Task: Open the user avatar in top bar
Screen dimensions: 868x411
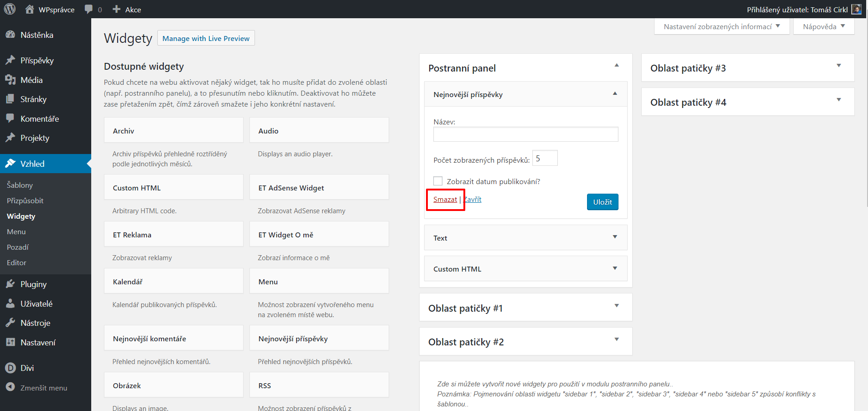Action: pos(857,9)
